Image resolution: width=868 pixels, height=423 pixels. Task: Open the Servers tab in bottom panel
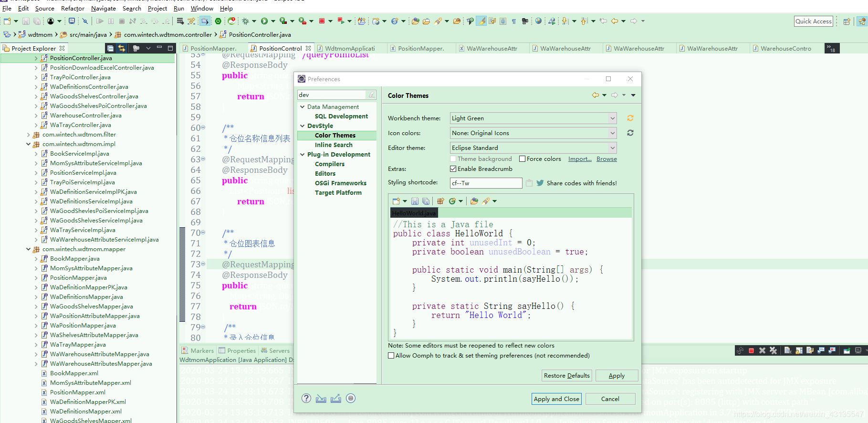[275, 350]
